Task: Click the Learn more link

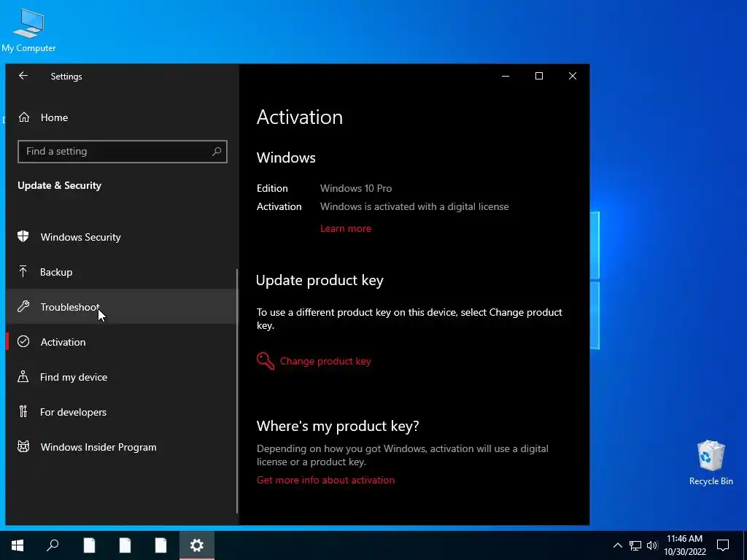Action: (345, 228)
